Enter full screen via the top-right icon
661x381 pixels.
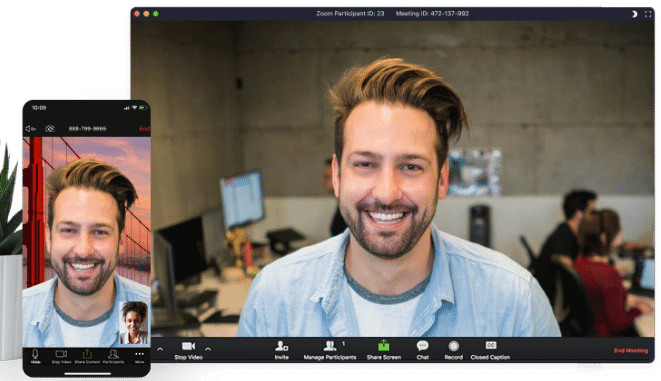[x=648, y=14]
